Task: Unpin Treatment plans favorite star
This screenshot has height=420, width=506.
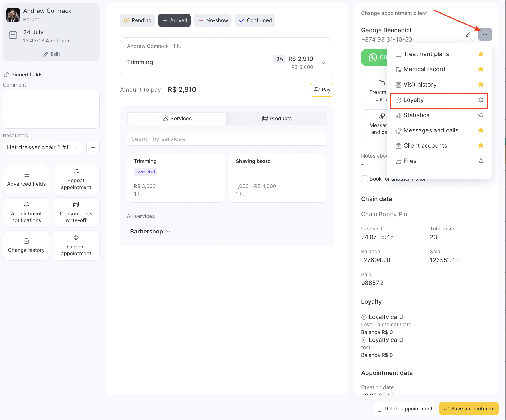Action: [481, 54]
